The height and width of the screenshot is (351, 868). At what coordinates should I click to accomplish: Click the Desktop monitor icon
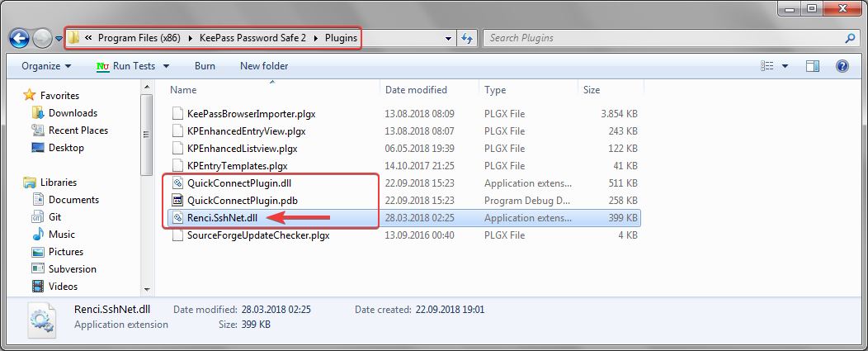(x=38, y=148)
